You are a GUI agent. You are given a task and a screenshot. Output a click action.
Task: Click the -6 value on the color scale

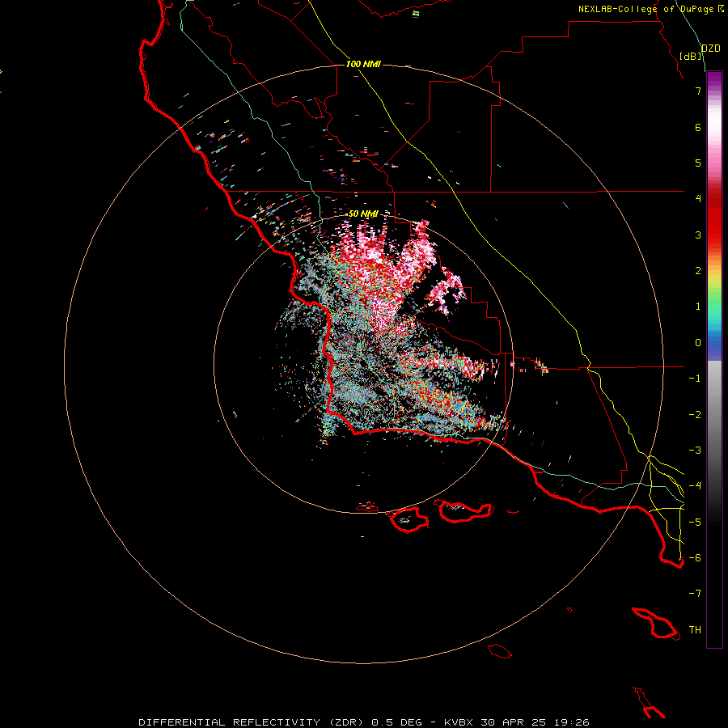click(x=695, y=558)
